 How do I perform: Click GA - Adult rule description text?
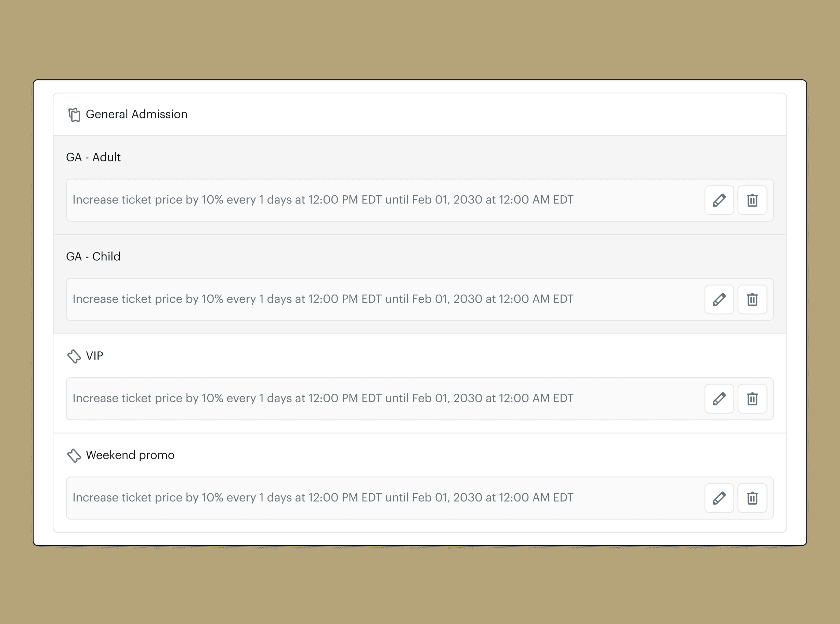tap(323, 200)
